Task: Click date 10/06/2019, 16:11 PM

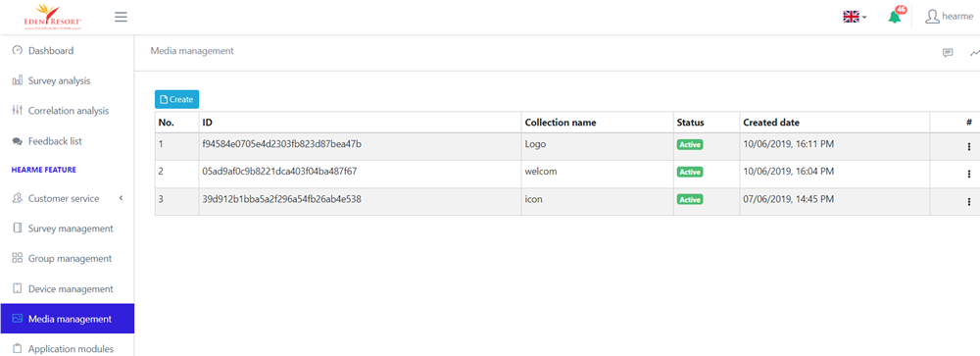Action: (788, 144)
